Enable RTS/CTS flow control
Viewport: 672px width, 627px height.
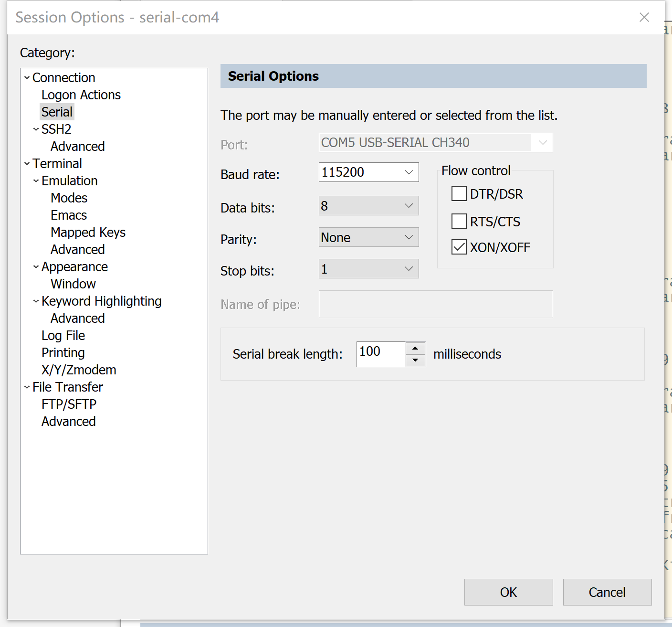coord(459,221)
